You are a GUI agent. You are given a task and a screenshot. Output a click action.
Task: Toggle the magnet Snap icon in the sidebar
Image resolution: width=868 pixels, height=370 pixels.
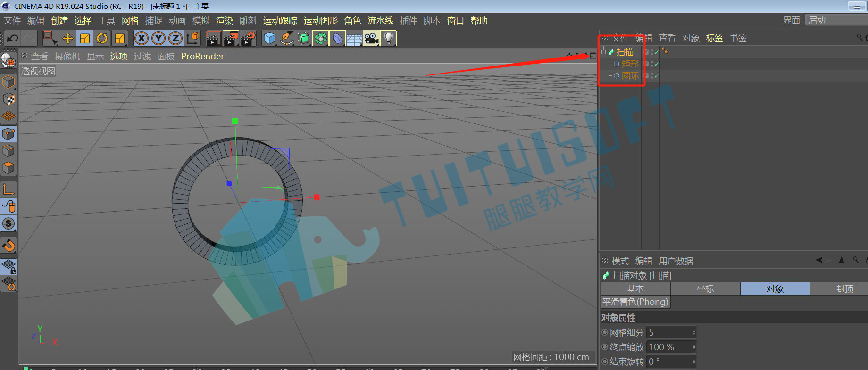coord(8,246)
